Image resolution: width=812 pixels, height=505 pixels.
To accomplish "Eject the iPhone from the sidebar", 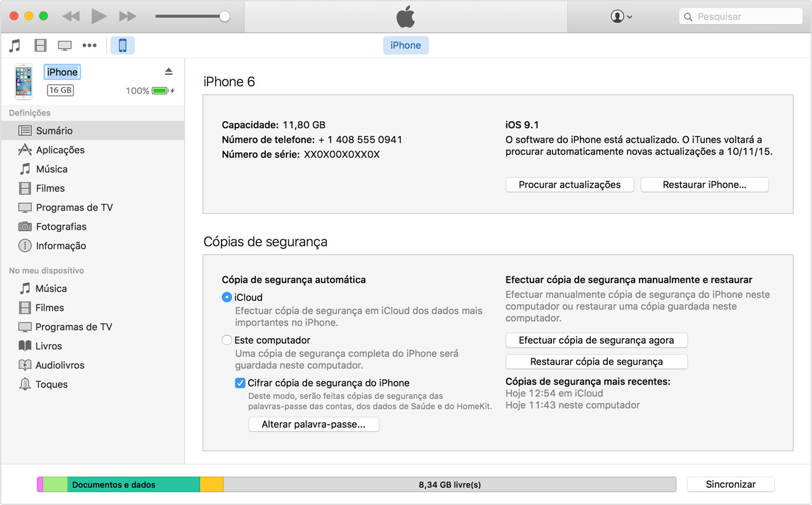I will point(168,72).
